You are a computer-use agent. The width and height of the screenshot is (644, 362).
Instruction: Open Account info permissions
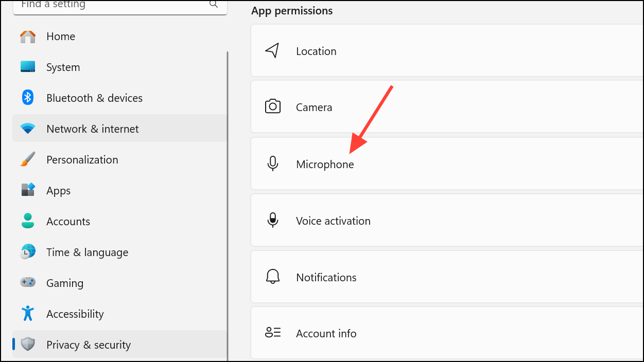pyautogui.click(x=447, y=333)
